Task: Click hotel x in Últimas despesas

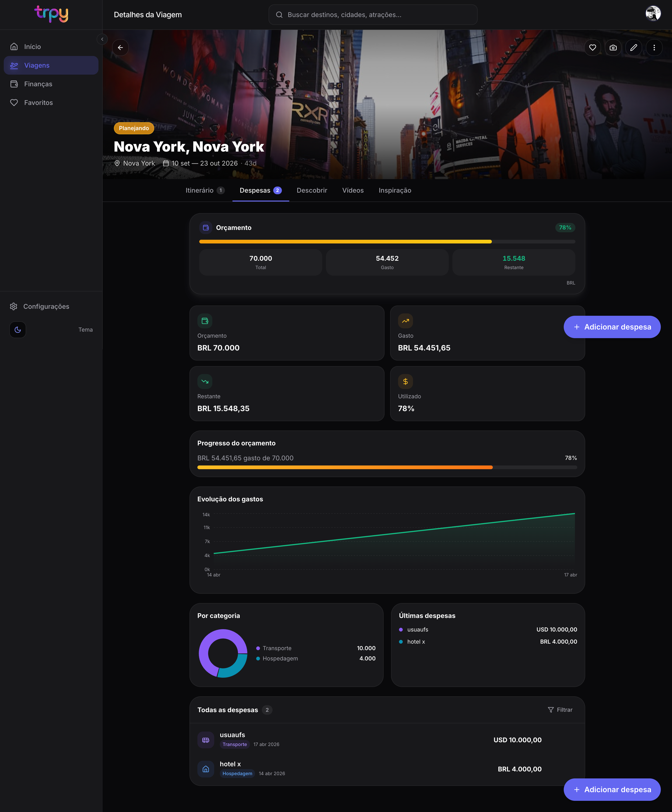Action: 488,642
